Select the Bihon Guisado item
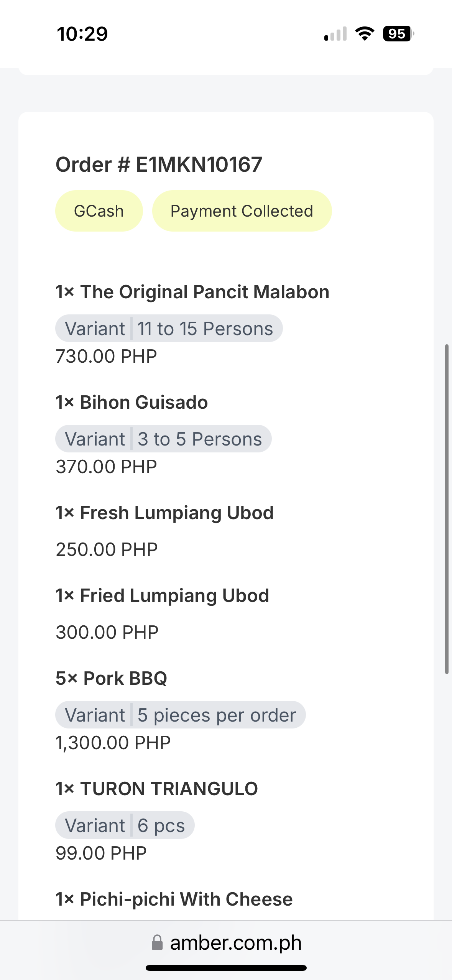Viewport: 452px width, 980px height. click(132, 403)
